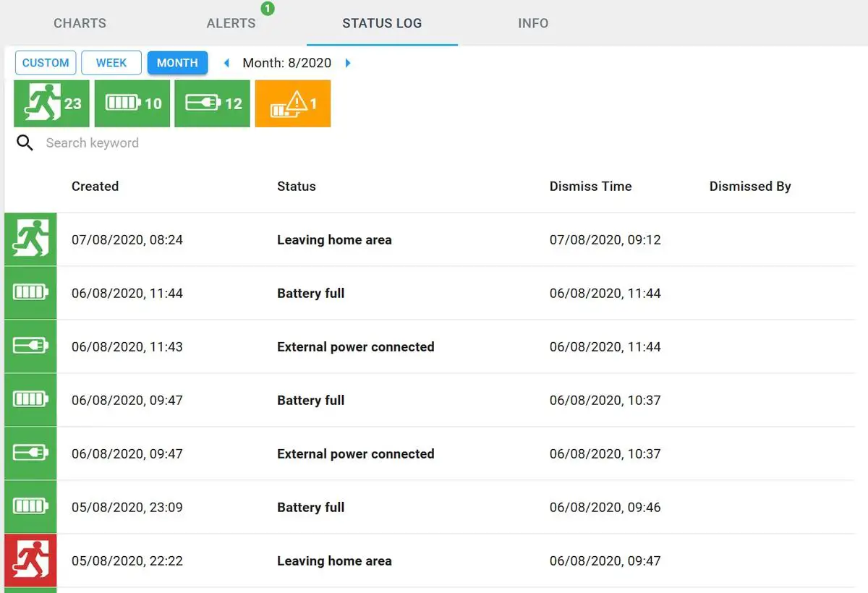Click battery icon for 06/08/2020, 11:44 row

point(30,293)
